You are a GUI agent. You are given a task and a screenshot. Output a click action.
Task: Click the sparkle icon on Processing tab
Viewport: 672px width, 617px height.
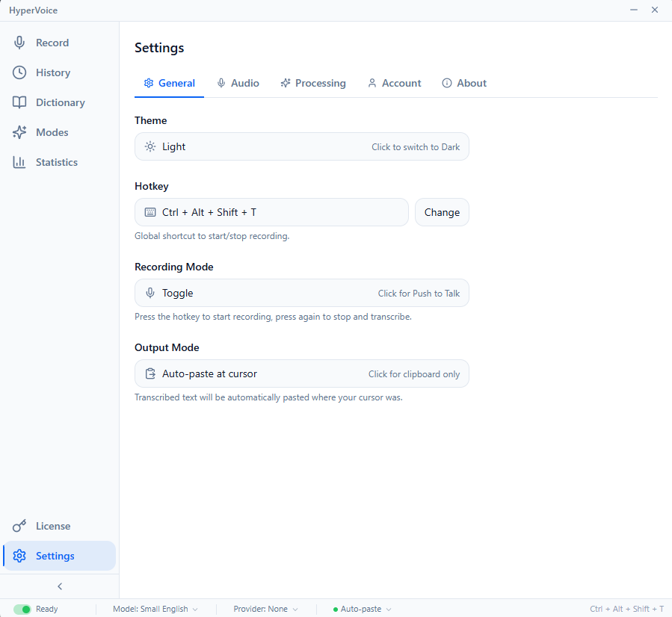point(286,83)
